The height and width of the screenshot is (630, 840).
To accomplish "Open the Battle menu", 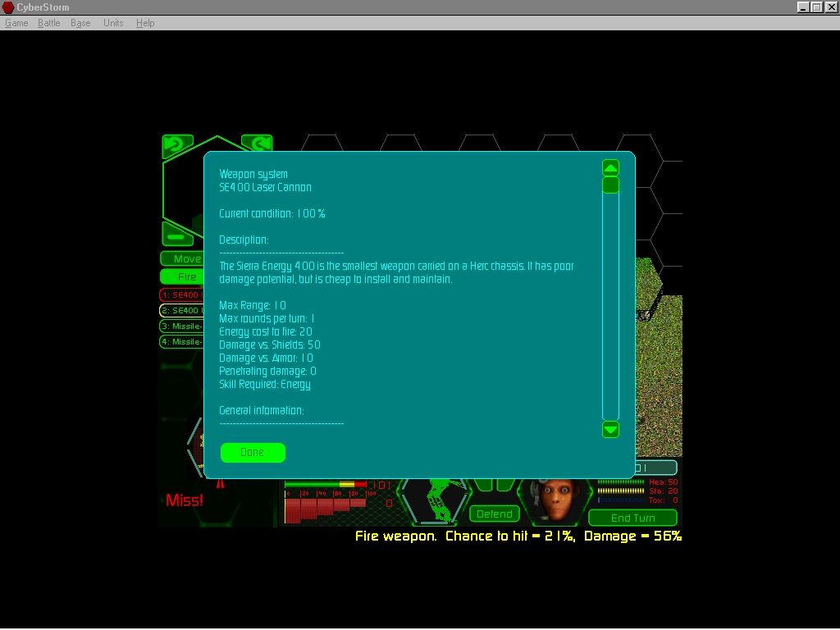I will pos(49,23).
